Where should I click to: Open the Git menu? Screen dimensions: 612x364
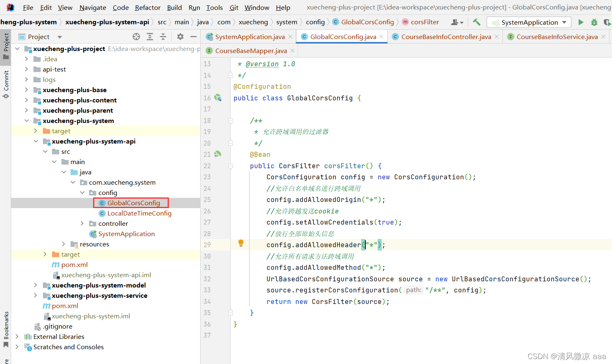[234, 7]
